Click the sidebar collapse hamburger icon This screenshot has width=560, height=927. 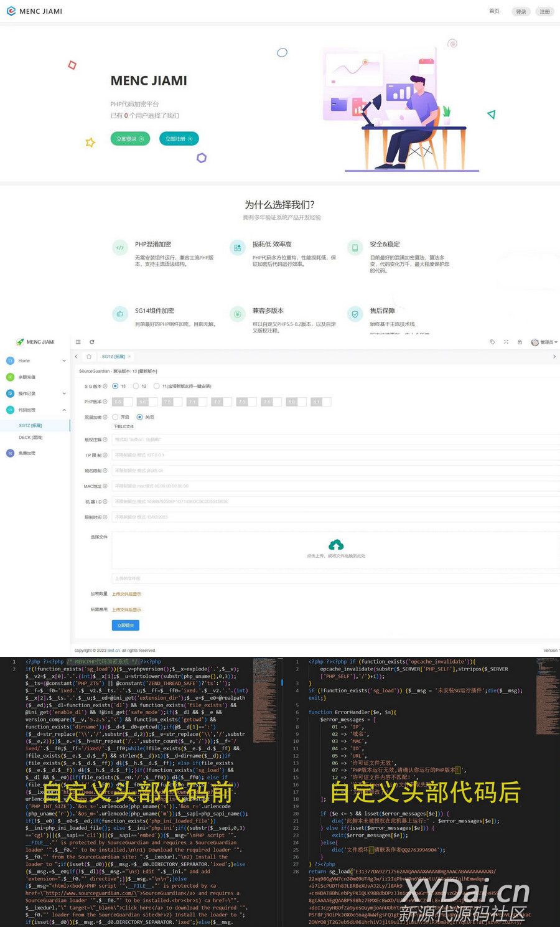point(78,342)
